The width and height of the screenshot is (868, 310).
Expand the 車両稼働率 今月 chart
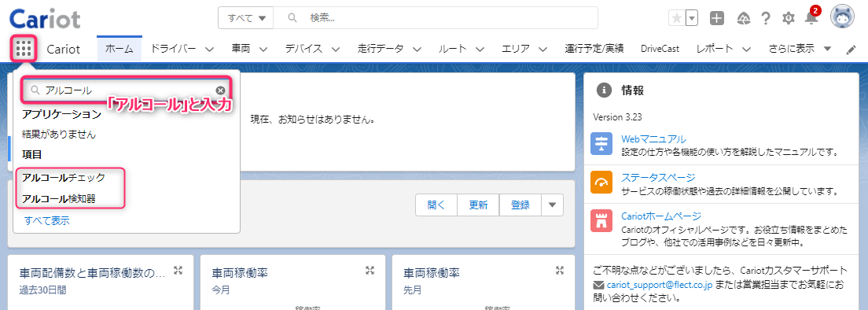tap(370, 270)
